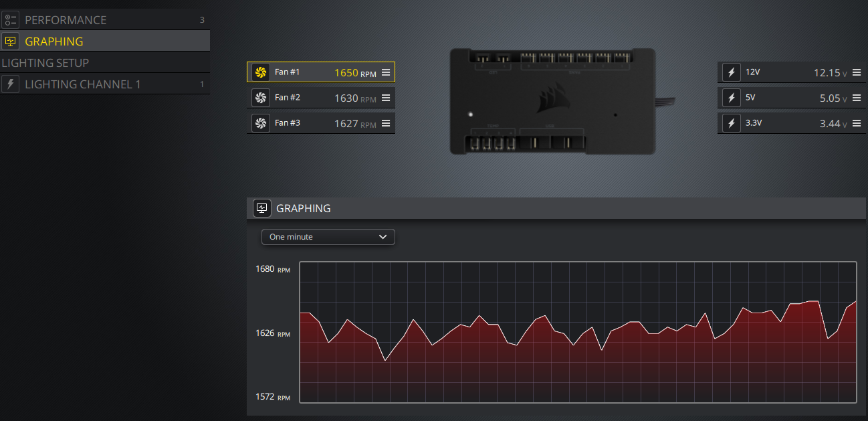Click the Graphing panel header icon
This screenshot has width=868, height=421.
coord(261,208)
